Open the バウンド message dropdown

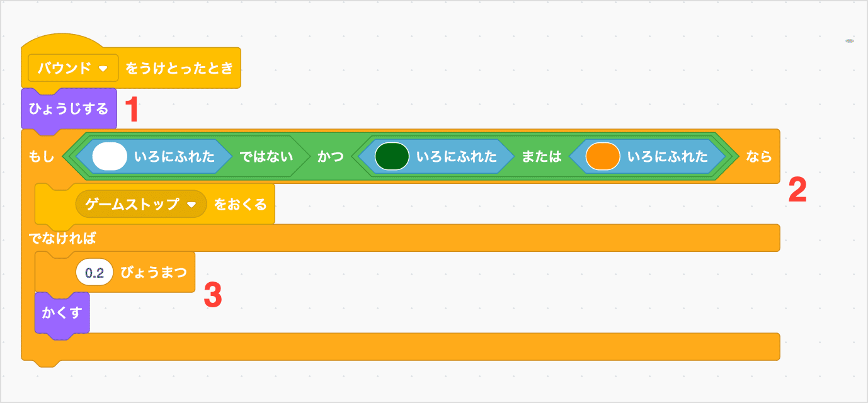point(71,67)
